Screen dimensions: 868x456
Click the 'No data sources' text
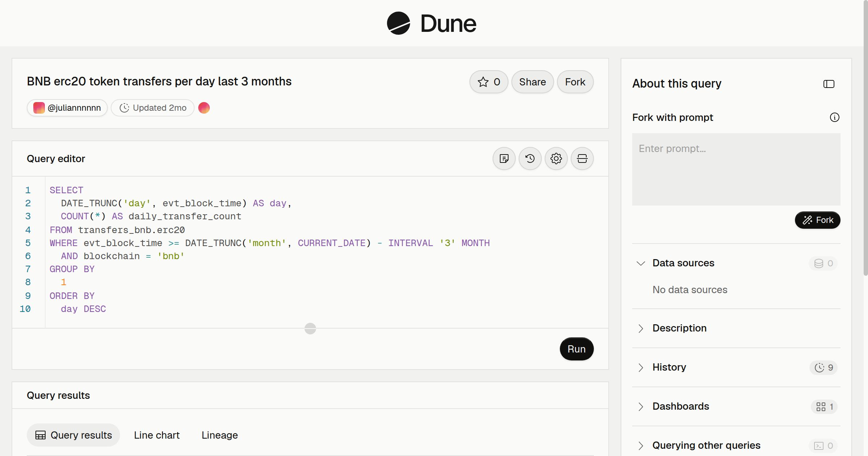click(x=690, y=290)
